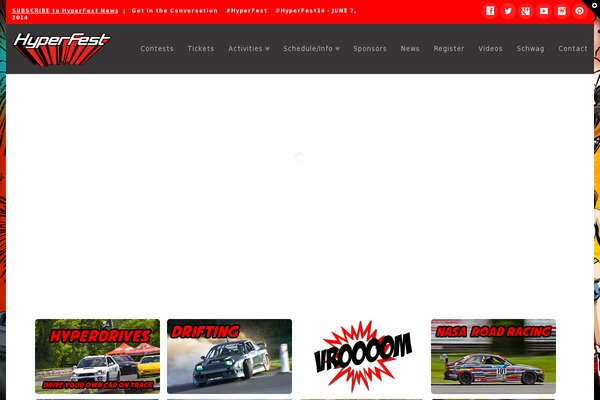This screenshot has height=400, width=600.
Task: Open the NASA Road Racing thumbnail
Action: pos(493,356)
